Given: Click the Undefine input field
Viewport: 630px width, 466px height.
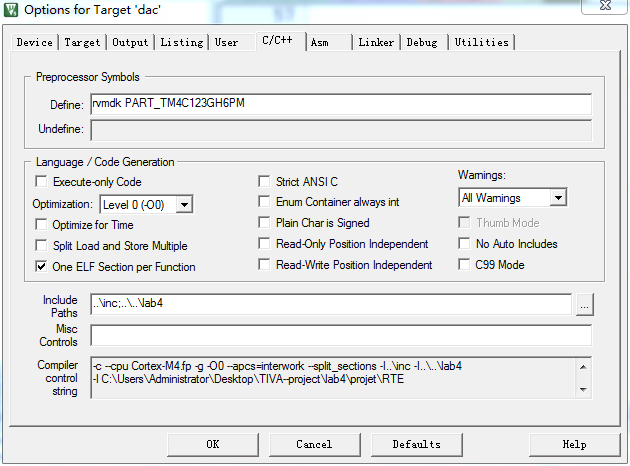Looking at the screenshot, I should click(341, 130).
